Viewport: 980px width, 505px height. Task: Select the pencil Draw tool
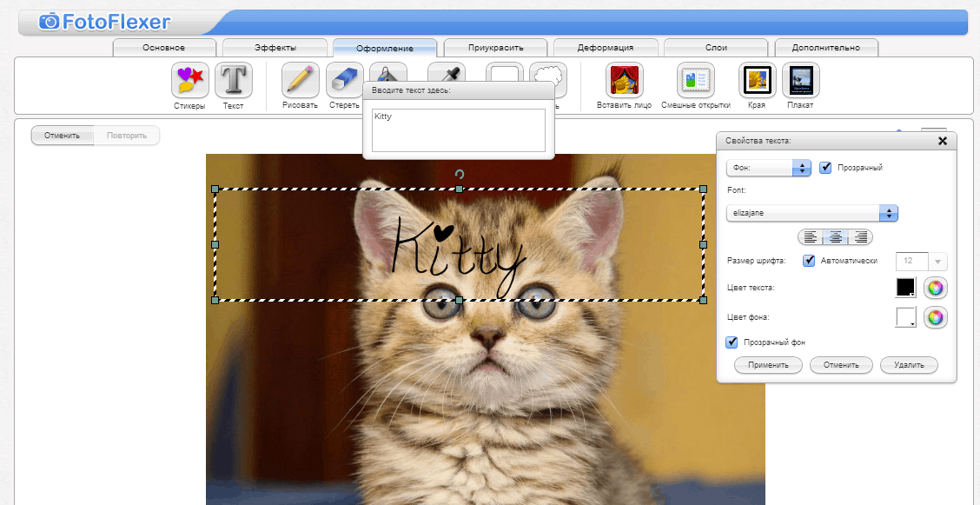(x=300, y=81)
